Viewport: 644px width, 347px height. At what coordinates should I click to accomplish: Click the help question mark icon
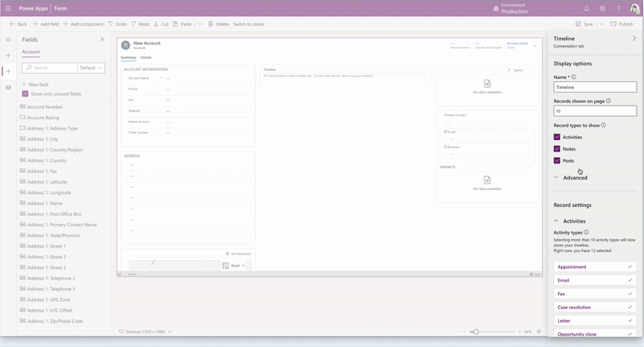[617, 8]
